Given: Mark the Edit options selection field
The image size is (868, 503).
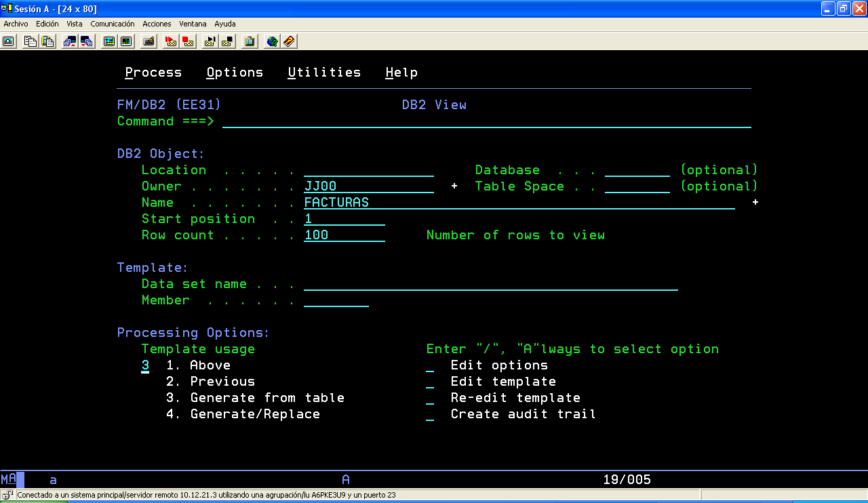Looking at the screenshot, I should tap(430, 365).
